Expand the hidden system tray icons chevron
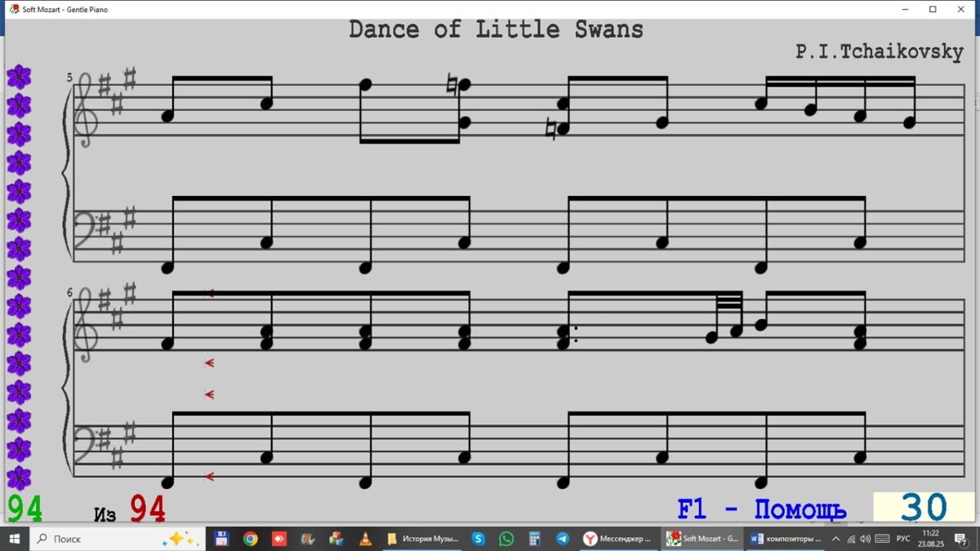Image resolution: width=980 pixels, height=551 pixels. pos(835,539)
